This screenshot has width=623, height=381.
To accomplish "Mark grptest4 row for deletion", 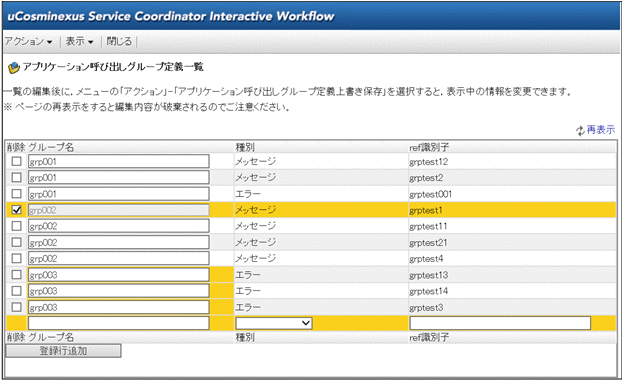I will click(x=16, y=259).
